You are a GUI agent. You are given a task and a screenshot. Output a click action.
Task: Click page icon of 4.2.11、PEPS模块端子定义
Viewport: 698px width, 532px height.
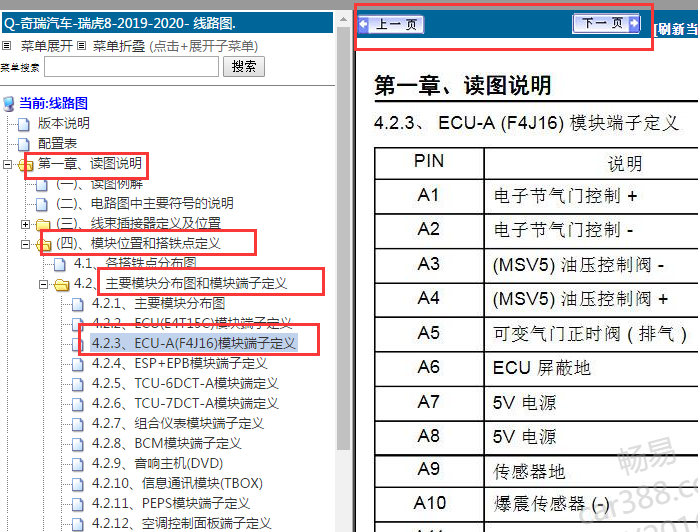pyautogui.click(x=77, y=505)
